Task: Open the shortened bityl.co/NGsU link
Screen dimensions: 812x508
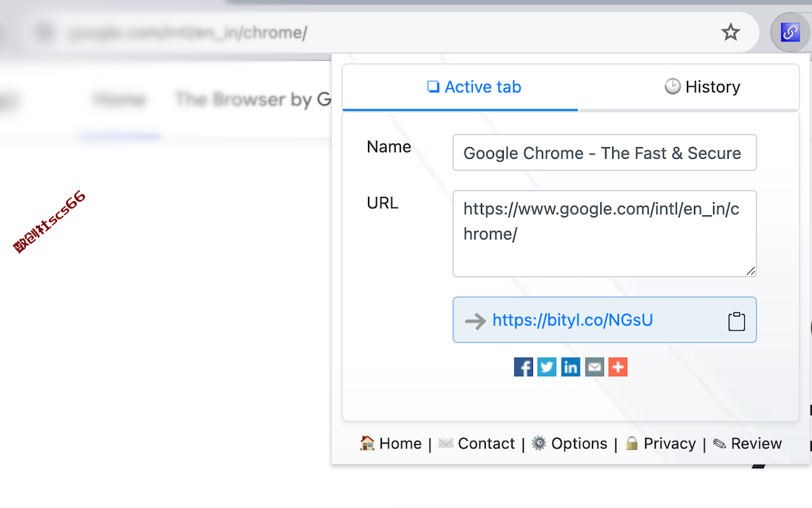Action: pos(572,320)
